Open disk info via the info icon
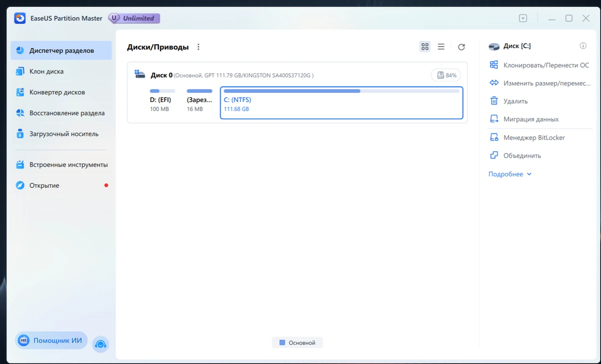601x364 pixels. (583, 46)
